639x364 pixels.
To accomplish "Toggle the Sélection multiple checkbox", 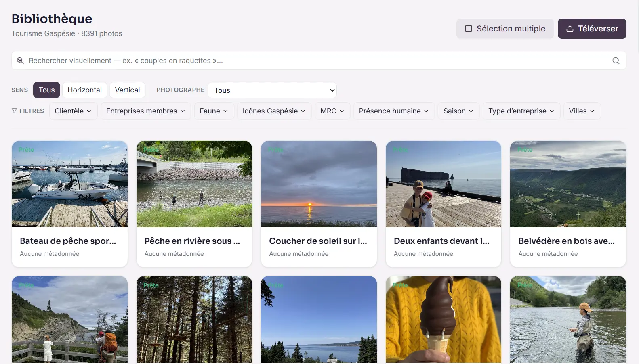I will [469, 29].
